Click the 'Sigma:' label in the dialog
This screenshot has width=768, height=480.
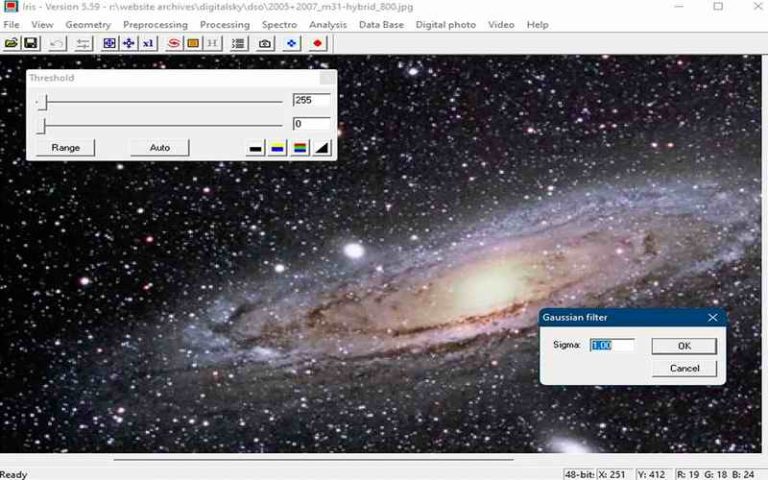pos(567,345)
